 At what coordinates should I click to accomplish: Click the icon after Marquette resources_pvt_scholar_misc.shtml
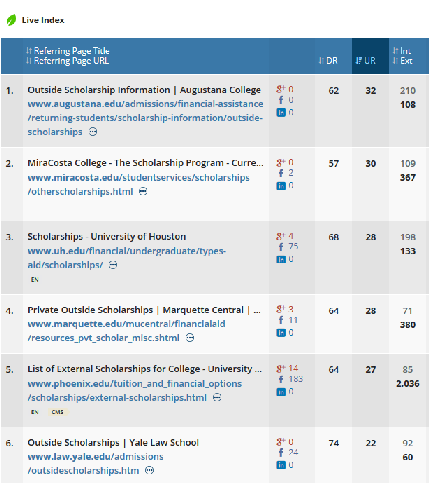coord(190,338)
